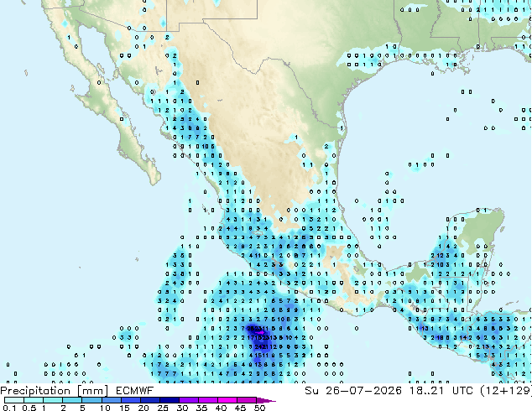532x411 pixels.
Task: Select the legend swatch between 0.5 and 1
Action: tap(34, 400)
